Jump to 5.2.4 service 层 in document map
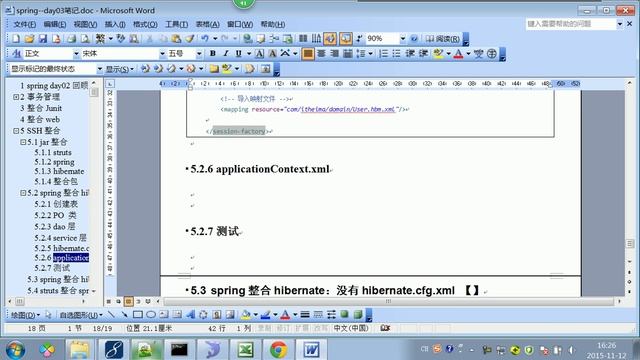This screenshot has height=360, width=640. (x=60, y=238)
